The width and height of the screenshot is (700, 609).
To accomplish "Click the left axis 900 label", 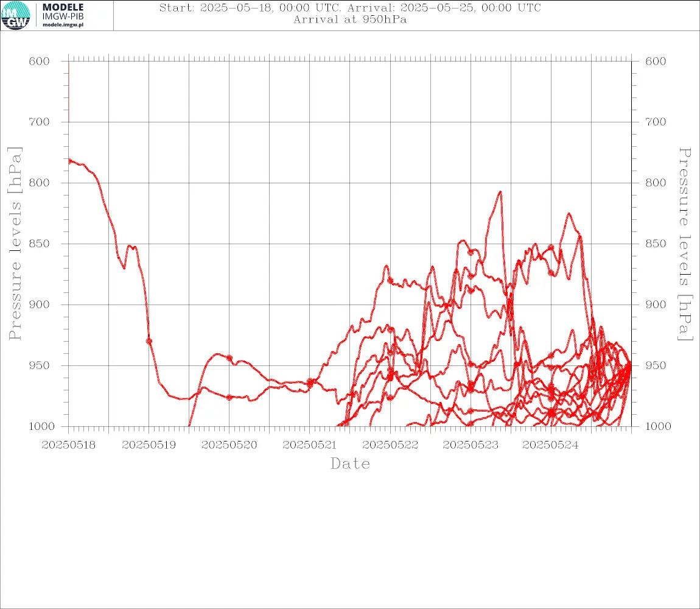I will click(x=40, y=304).
